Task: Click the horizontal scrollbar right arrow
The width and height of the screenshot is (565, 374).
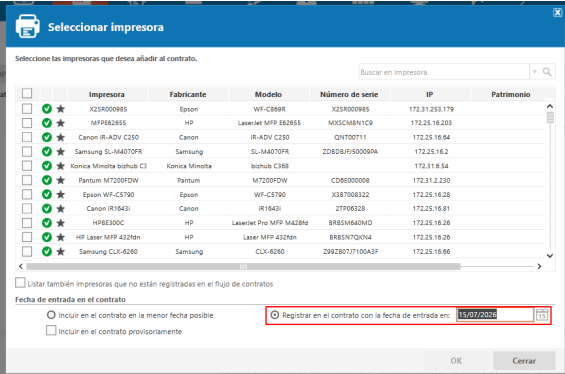Action: [539, 266]
